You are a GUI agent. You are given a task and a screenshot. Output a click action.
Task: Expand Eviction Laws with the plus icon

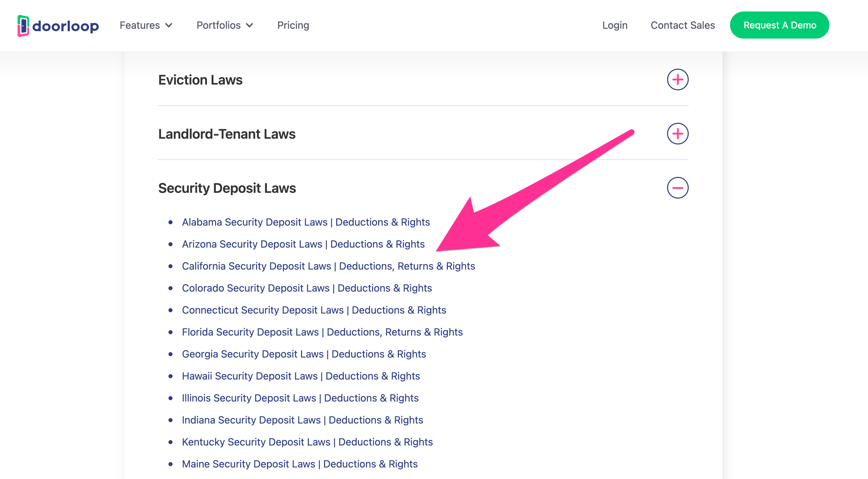pos(677,80)
